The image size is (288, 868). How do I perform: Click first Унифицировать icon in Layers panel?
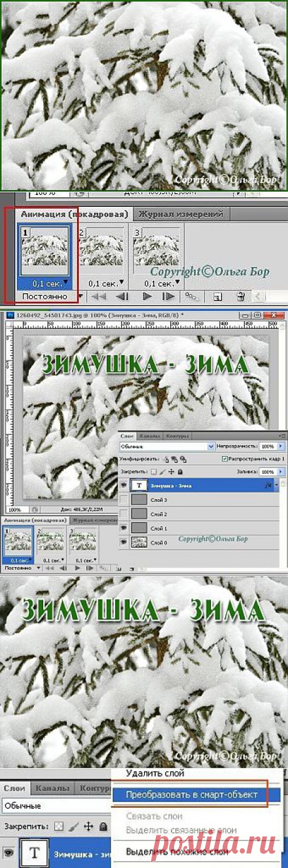click(166, 459)
